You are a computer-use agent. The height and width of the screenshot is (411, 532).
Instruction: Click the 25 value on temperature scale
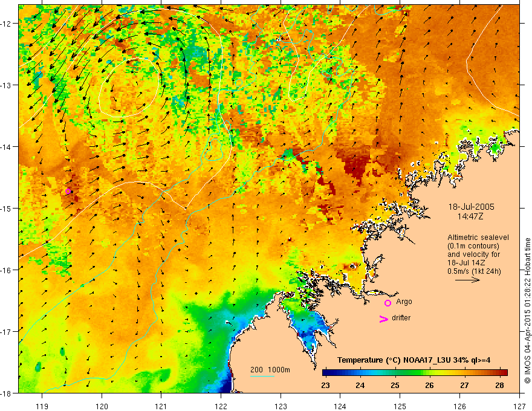[395, 385]
